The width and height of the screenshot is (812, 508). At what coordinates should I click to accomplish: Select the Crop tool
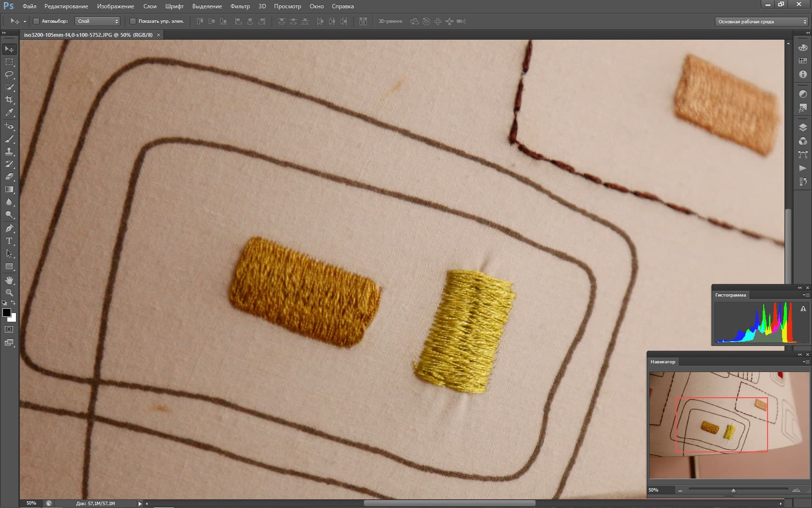coord(9,100)
